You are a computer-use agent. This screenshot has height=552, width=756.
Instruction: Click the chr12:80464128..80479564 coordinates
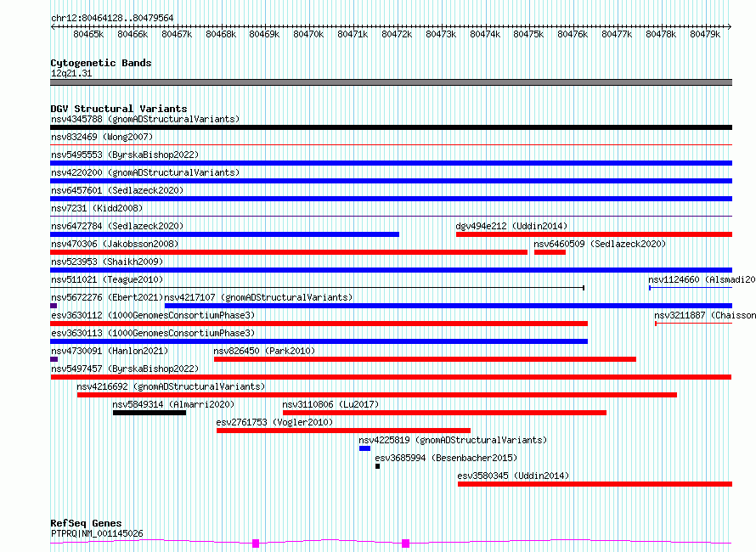point(112,18)
